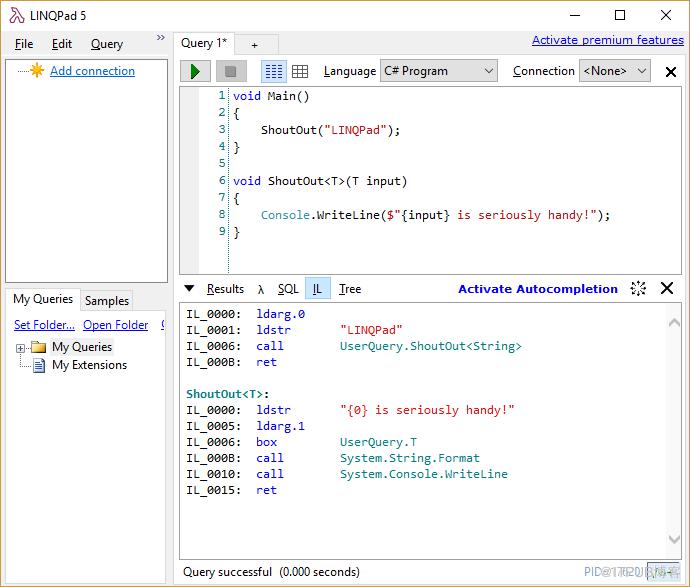Screen dimensions: 690x587
Task: Select the IL output tab
Action: click(317, 289)
